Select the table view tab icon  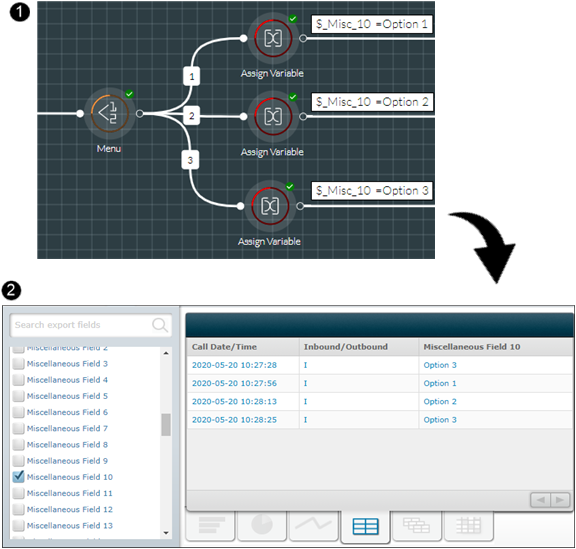coord(365,526)
